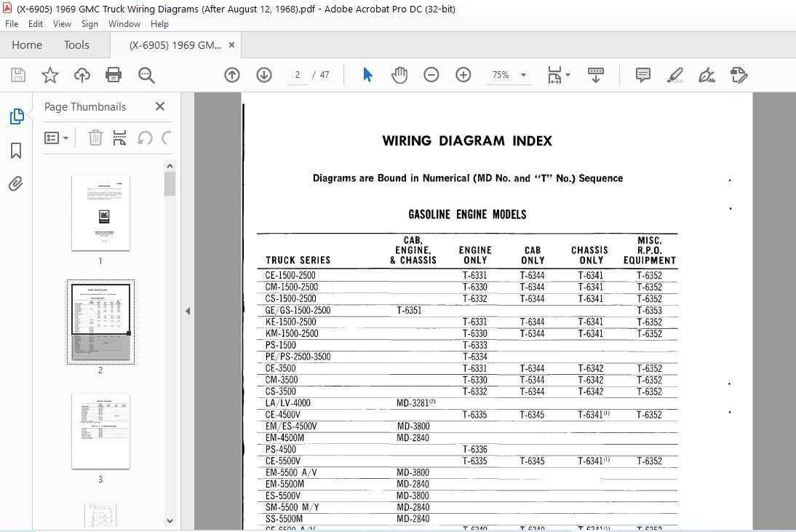Click the PS-4500 truck series entry

click(x=281, y=449)
